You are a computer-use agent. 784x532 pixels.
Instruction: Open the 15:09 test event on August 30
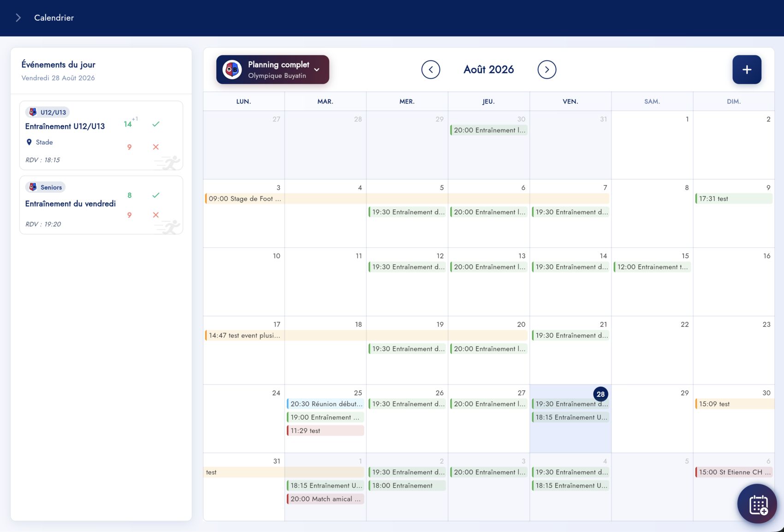coord(735,404)
